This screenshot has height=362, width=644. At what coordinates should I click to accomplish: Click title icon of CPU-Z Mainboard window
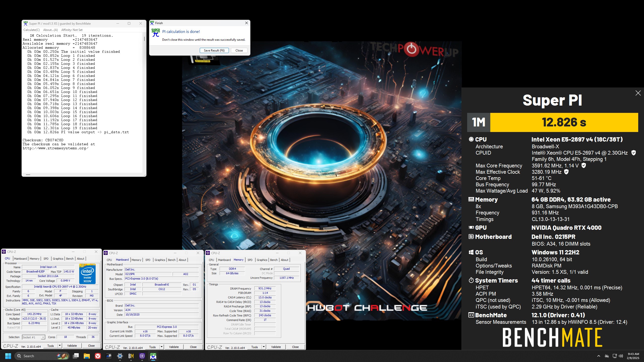pos(106,253)
